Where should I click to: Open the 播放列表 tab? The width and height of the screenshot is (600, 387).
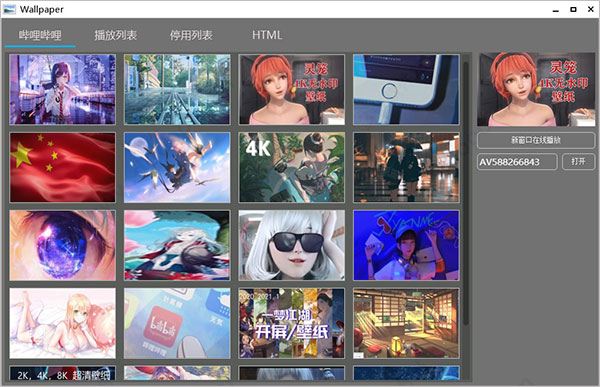116,35
